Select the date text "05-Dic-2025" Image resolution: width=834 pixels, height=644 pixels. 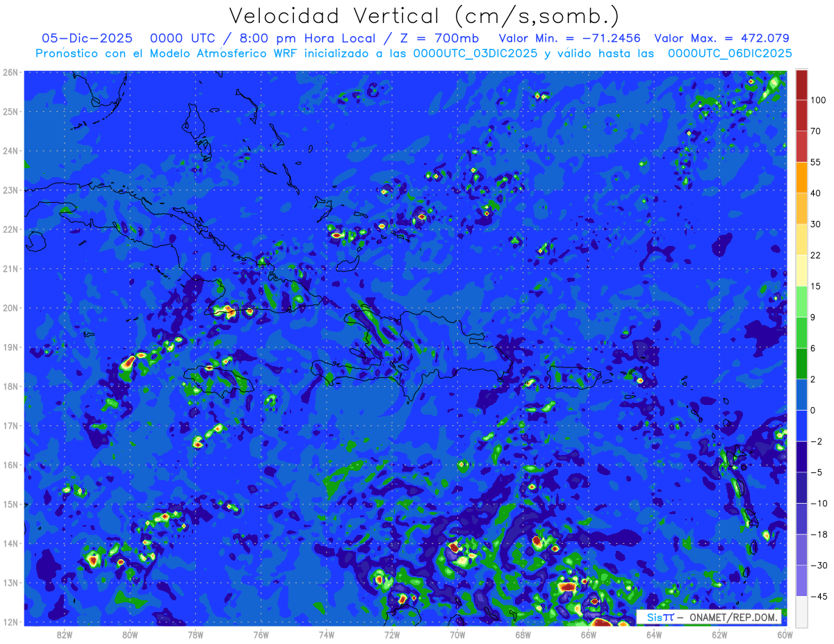[87, 38]
